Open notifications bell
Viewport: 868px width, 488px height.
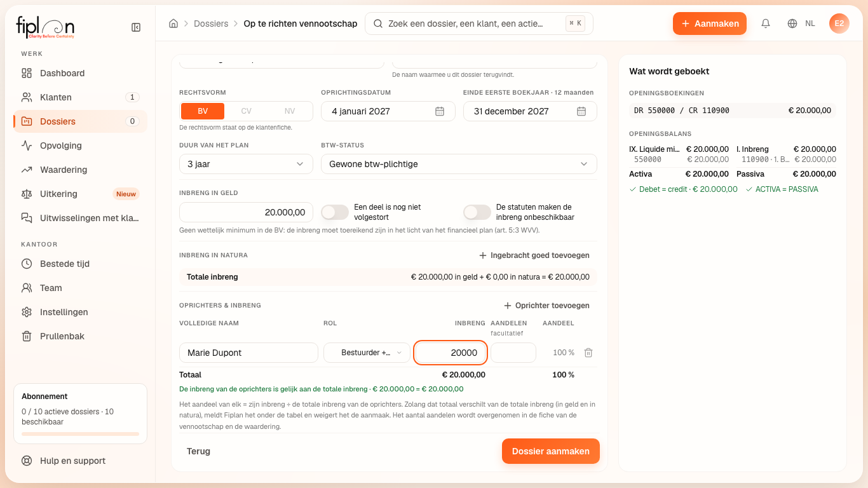[766, 24]
